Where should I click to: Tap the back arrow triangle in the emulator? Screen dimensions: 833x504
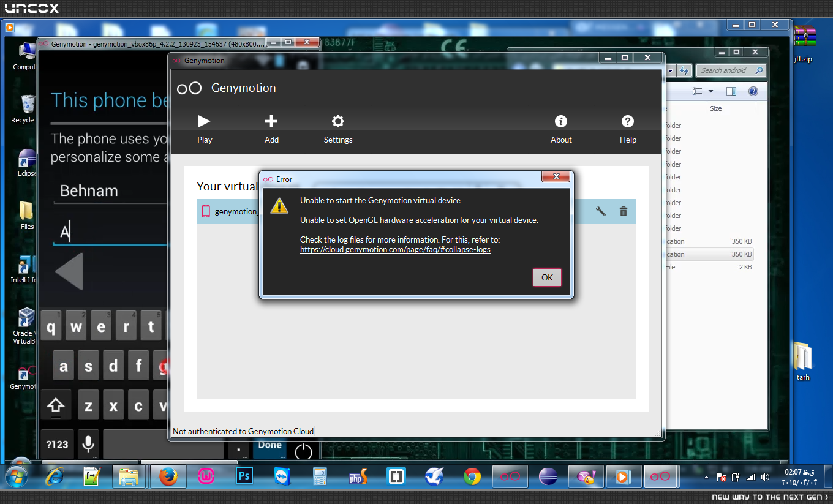click(69, 271)
